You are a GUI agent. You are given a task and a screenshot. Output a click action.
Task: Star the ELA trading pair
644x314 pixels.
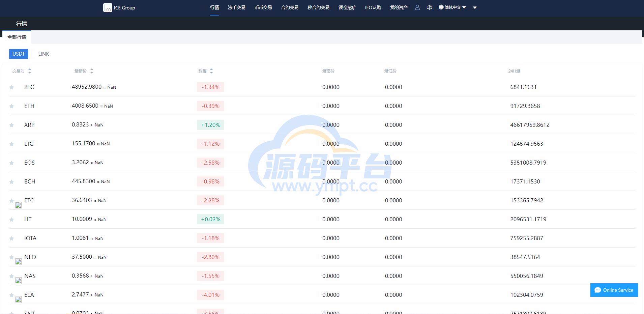click(11, 295)
